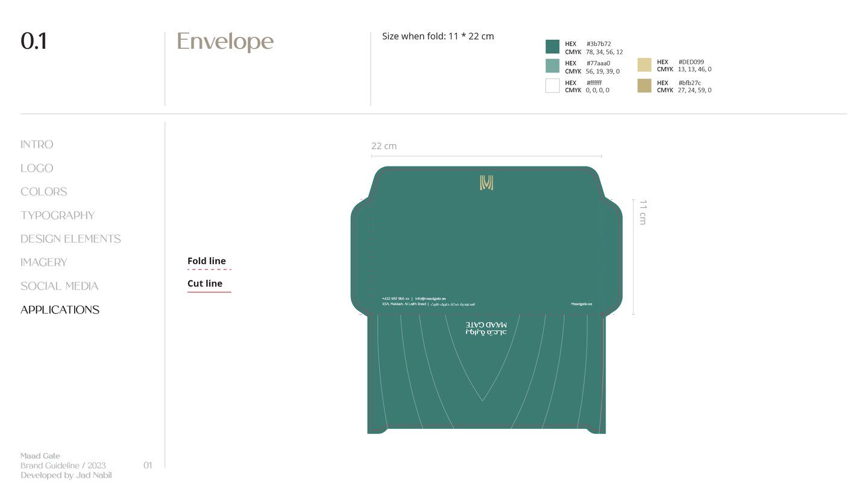Pick the light teal #77aaa0 swatch
The width and height of the screenshot is (868, 488).
click(553, 66)
